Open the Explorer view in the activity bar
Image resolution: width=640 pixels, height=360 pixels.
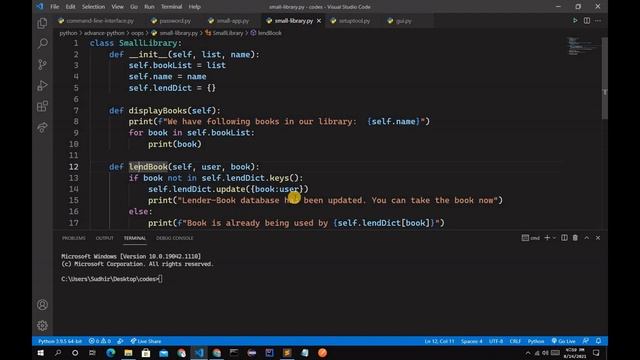42,23
